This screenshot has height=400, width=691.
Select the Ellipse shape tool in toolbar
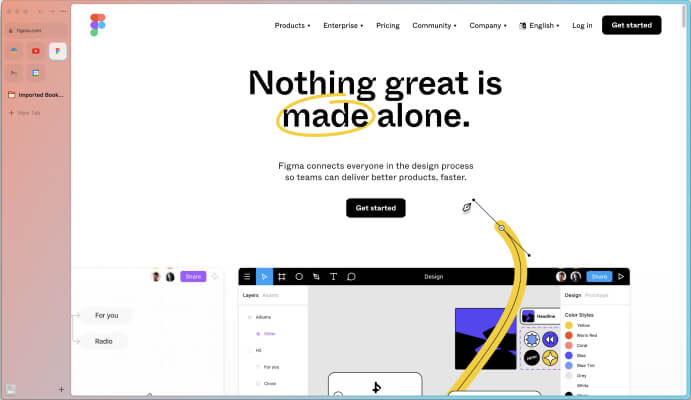point(299,276)
